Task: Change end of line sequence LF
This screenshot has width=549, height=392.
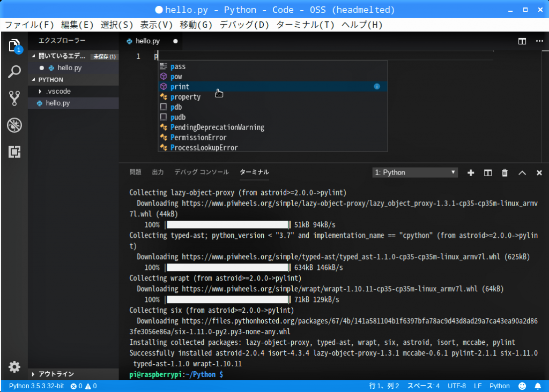Action: click(x=478, y=386)
